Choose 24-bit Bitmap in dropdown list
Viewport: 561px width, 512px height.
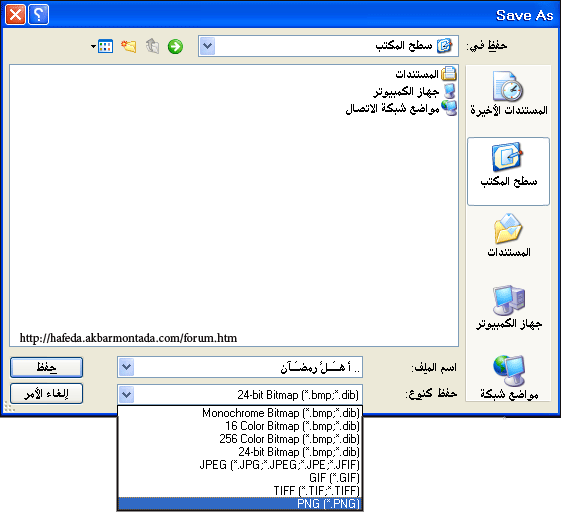(x=240, y=452)
